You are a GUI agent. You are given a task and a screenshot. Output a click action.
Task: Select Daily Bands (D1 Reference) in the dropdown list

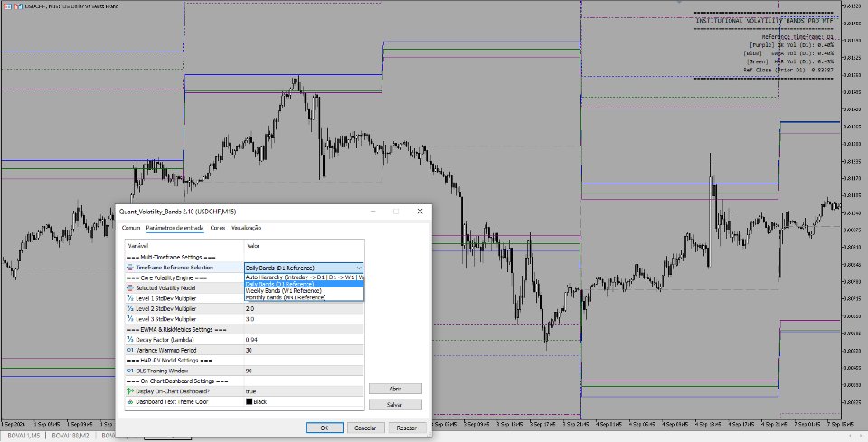[304, 284]
